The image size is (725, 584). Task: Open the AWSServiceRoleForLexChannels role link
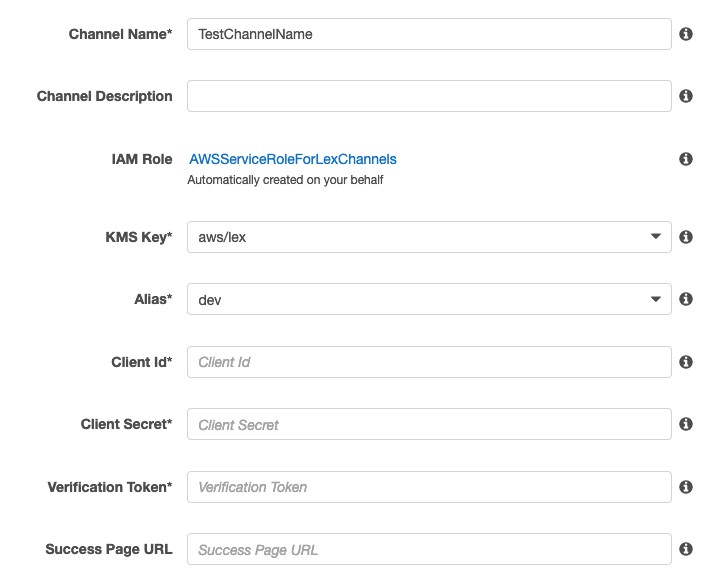(x=293, y=159)
